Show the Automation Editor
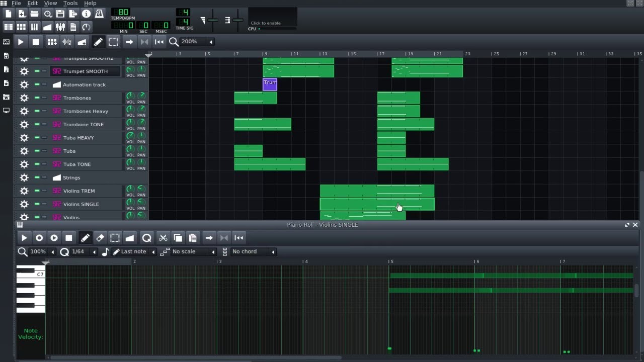The width and height of the screenshot is (644, 362). pyautogui.click(x=48, y=27)
